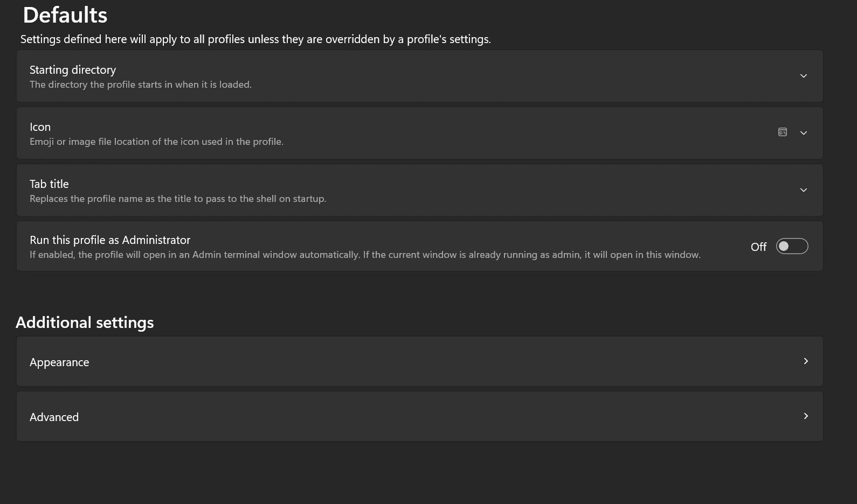Click the emoji or image file description
Viewport: 857px width, 504px height.
coord(156,142)
